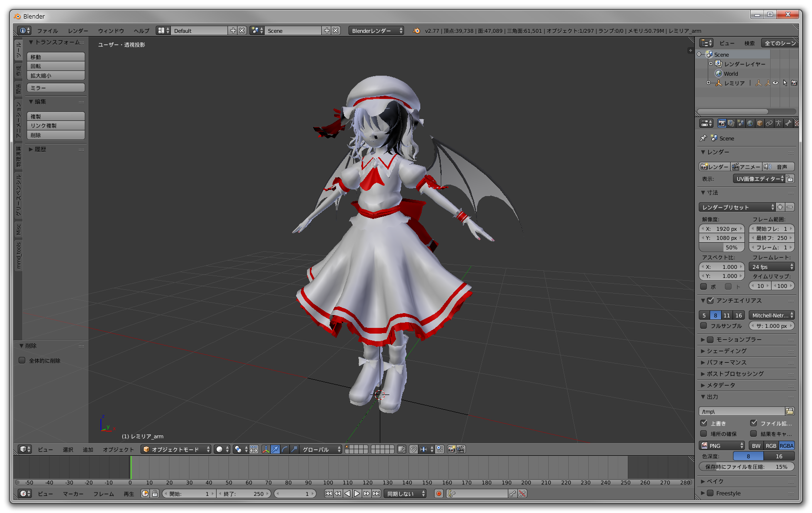Viewport: 812px width, 513px height.
Task: Play the animation forward
Action: [357, 493]
